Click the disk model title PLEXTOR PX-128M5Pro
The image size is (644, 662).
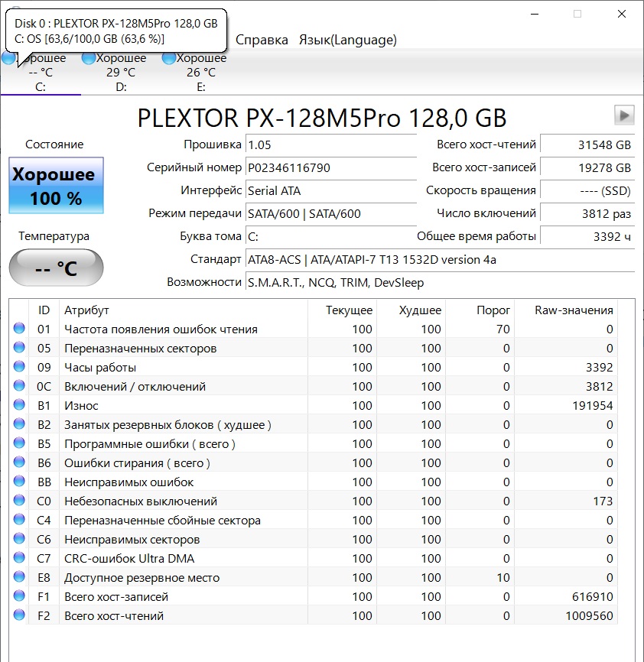point(322,118)
